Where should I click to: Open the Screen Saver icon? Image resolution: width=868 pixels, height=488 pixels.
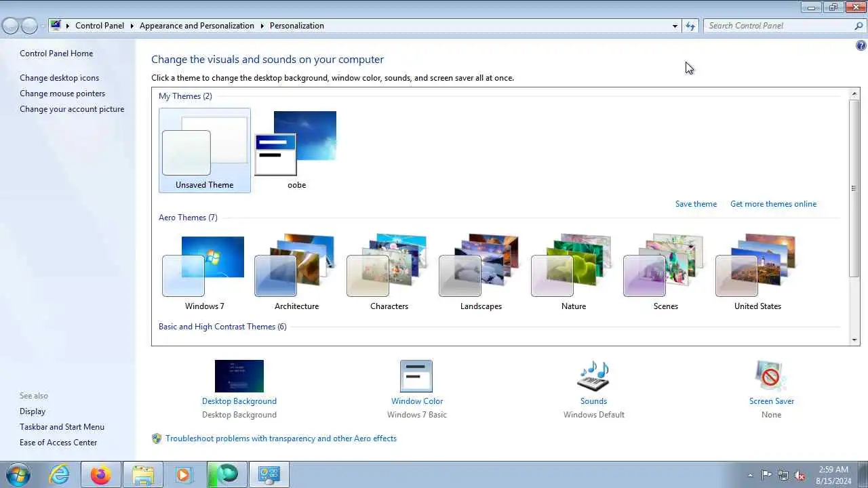(771, 376)
